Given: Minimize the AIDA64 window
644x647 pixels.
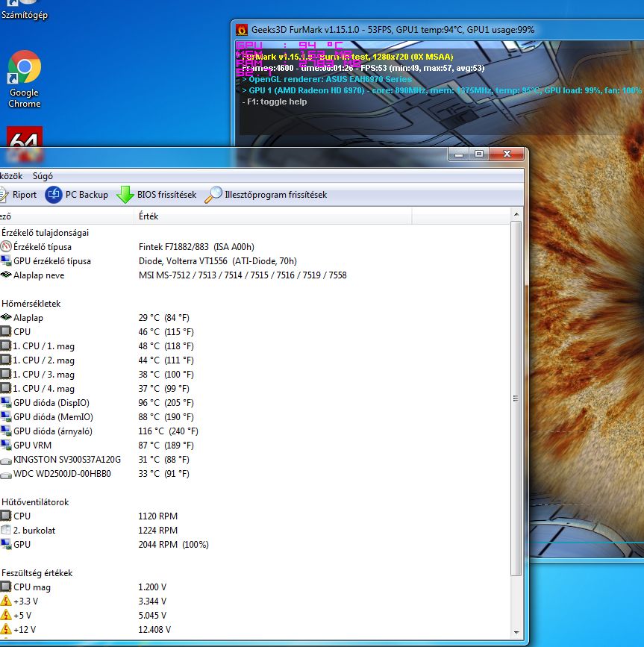Looking at the screenshot, I should [458, 154].
